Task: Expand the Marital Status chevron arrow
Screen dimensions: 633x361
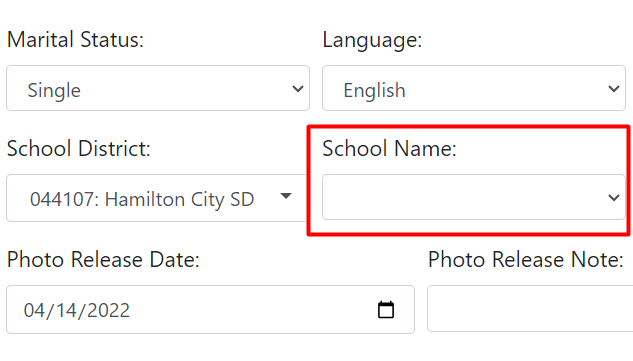Action: (298, 88)
